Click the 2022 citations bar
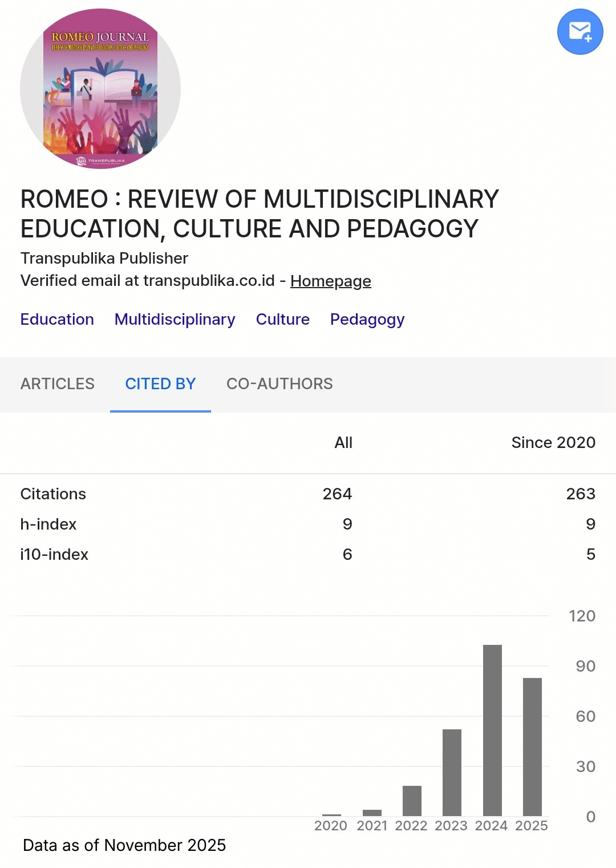The height and width of the screenshot is (868, 616). (x=412, y=801)
